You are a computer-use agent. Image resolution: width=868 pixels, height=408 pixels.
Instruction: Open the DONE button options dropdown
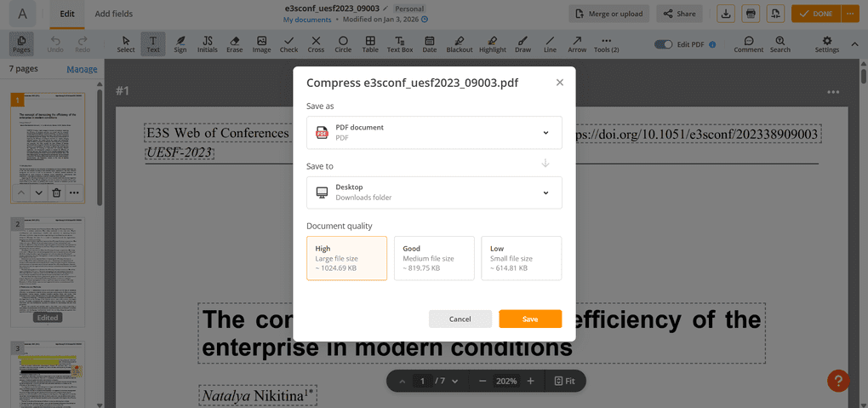pyautogui.click(x=850, y=14)
